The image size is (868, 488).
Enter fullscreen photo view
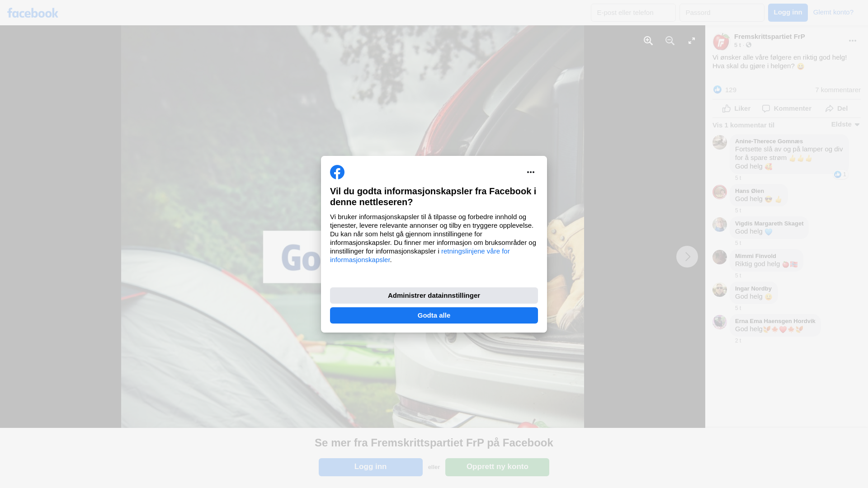[x=692, y=41]
